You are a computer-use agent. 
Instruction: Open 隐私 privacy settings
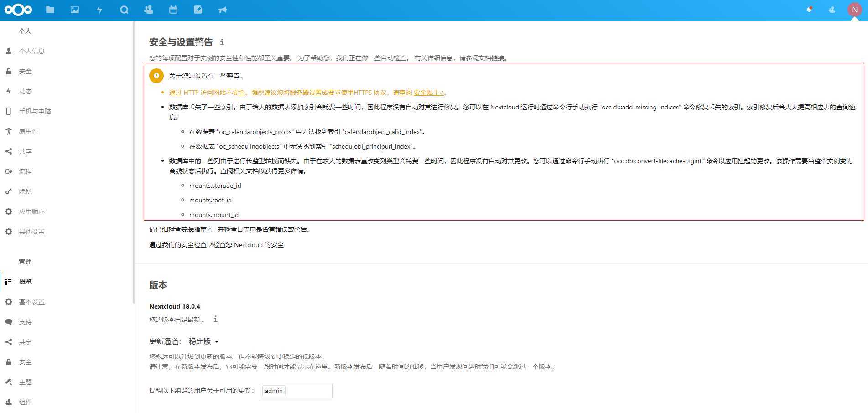tap(67, 191)
